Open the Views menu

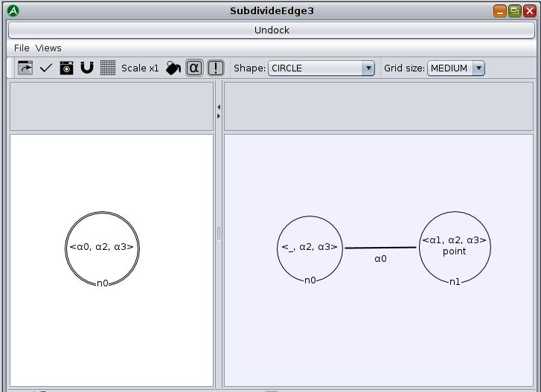pyautogui.click(x=48, y=48)
